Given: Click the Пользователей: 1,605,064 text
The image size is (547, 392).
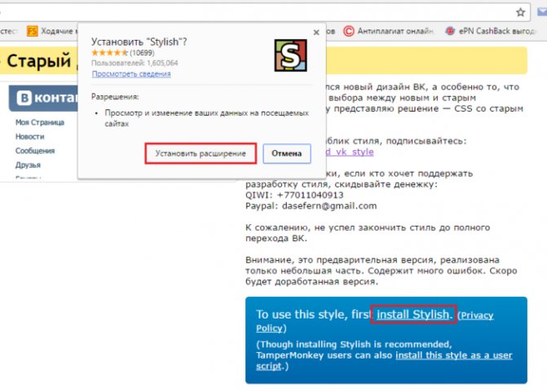Looking at the screenshot, I should pos(135,63).
